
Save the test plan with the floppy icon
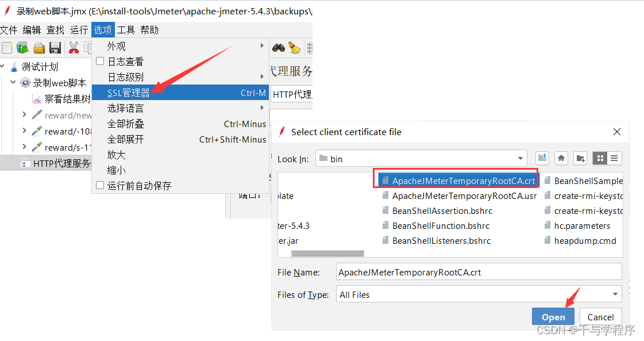pos(55,48)
